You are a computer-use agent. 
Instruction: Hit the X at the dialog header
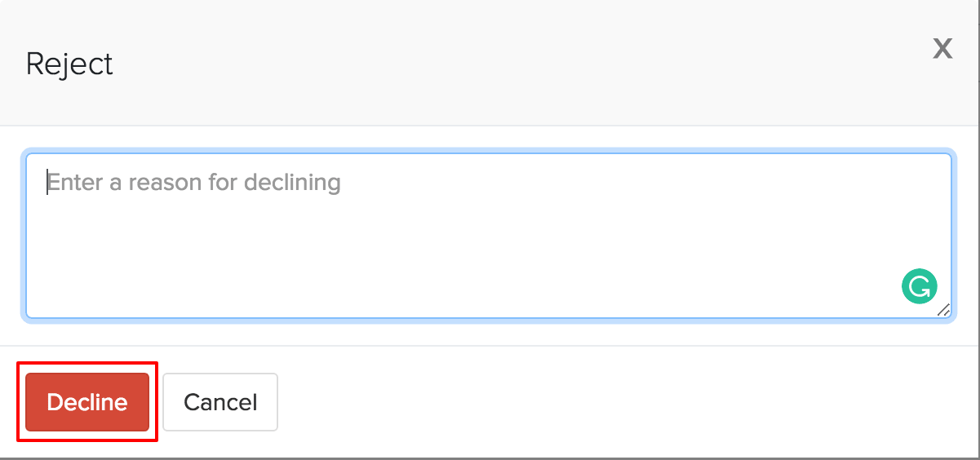tap(942, 49)
